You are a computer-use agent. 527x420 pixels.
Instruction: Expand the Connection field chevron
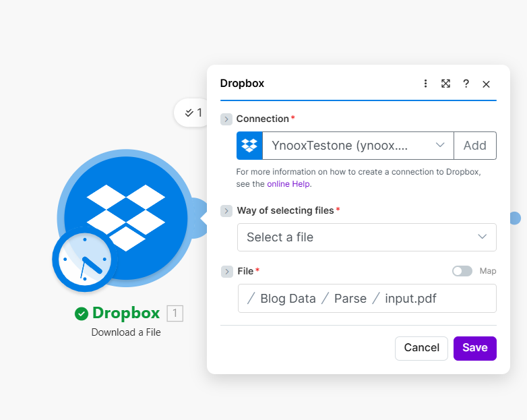pos(226,119)
